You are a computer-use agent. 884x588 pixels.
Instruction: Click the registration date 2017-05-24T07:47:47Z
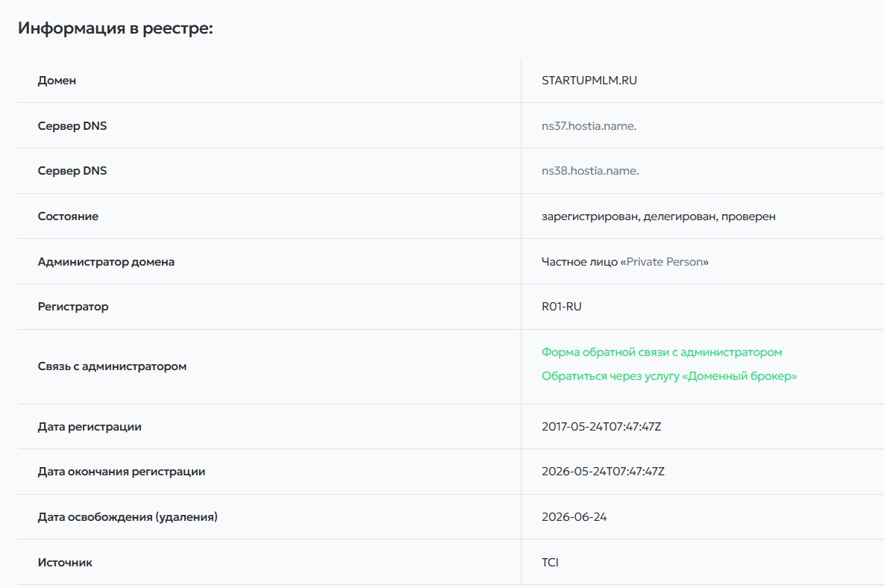coord(601,427)
